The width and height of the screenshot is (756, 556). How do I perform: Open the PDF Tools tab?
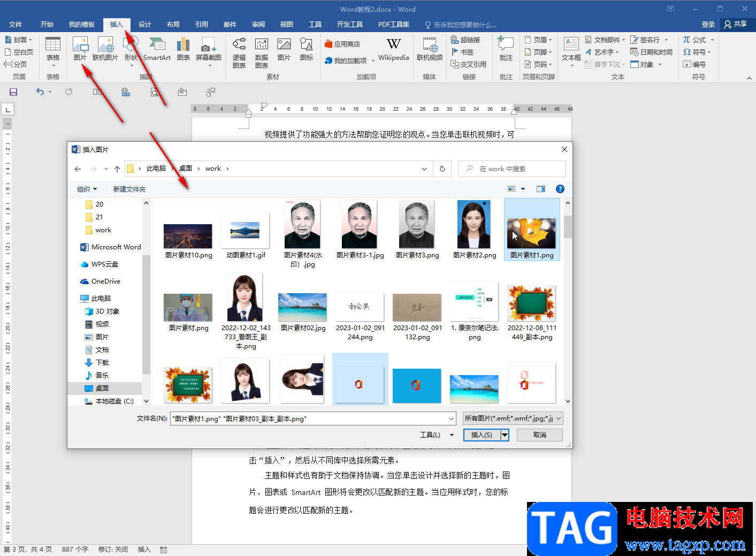(394, 25)
